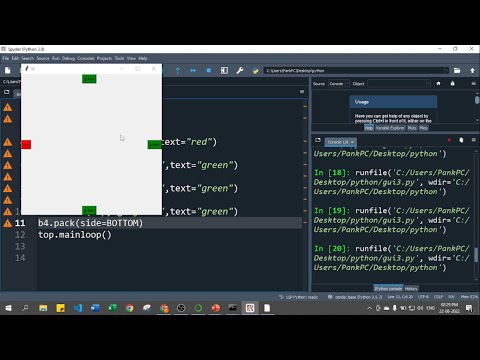Click the New file icon in Spyder toolbar
The height and width of the screenshot is (360, 480).
pos(7,70)
